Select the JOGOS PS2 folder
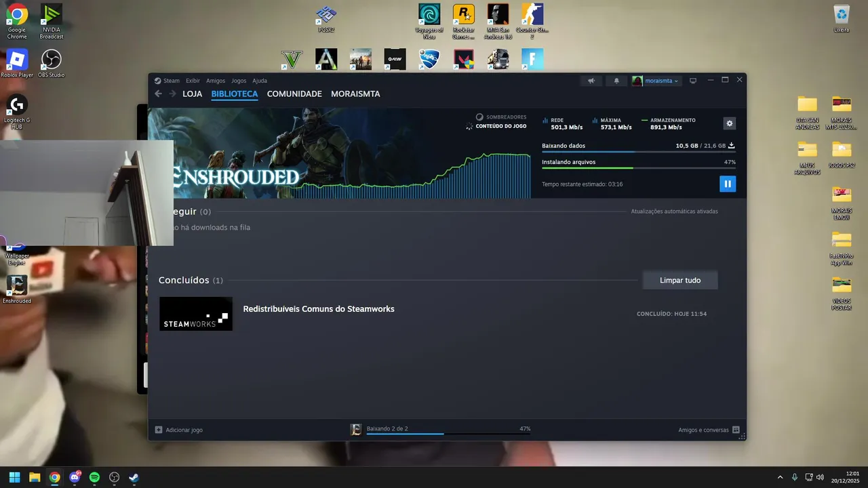The image size is (868, 488). point(842,155)
